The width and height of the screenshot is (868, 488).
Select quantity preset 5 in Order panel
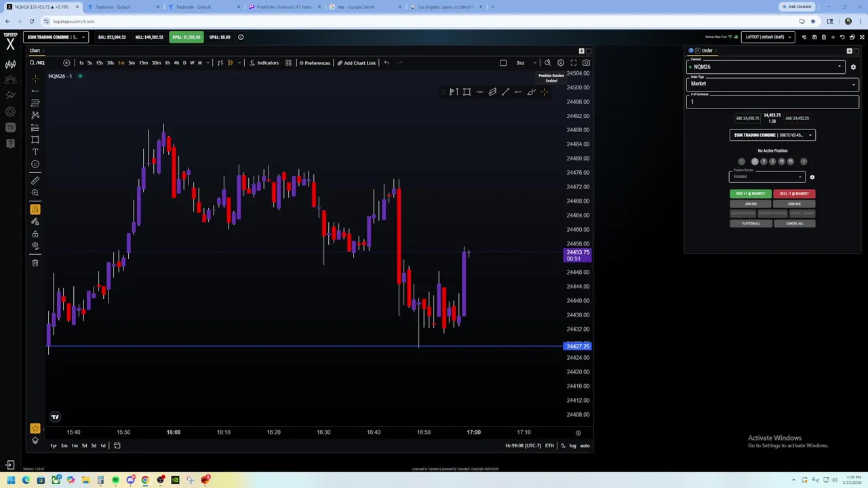(772, 161)
